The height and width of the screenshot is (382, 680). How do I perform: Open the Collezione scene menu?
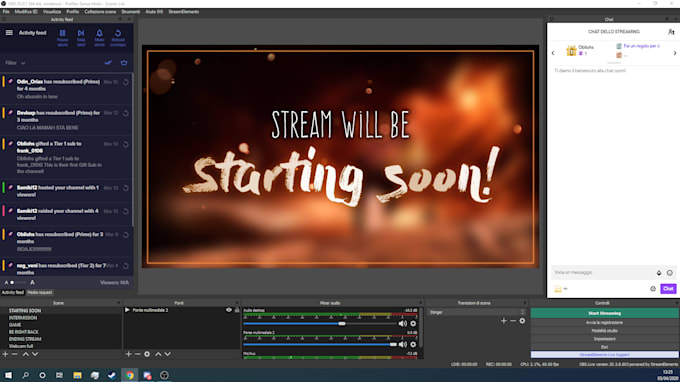coord(100,12)
